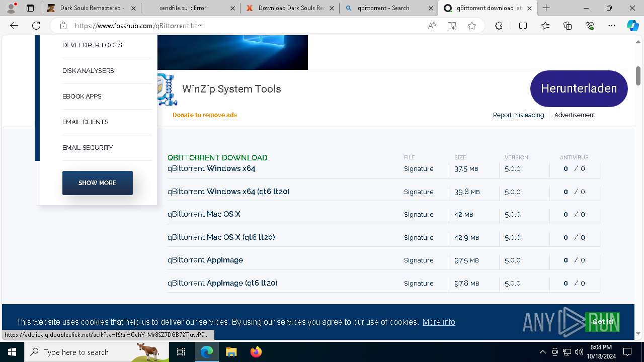The image size is (644, 362).
Task: Download qBittorrent AppImage (qt6 lt20)
Action: 222,283
